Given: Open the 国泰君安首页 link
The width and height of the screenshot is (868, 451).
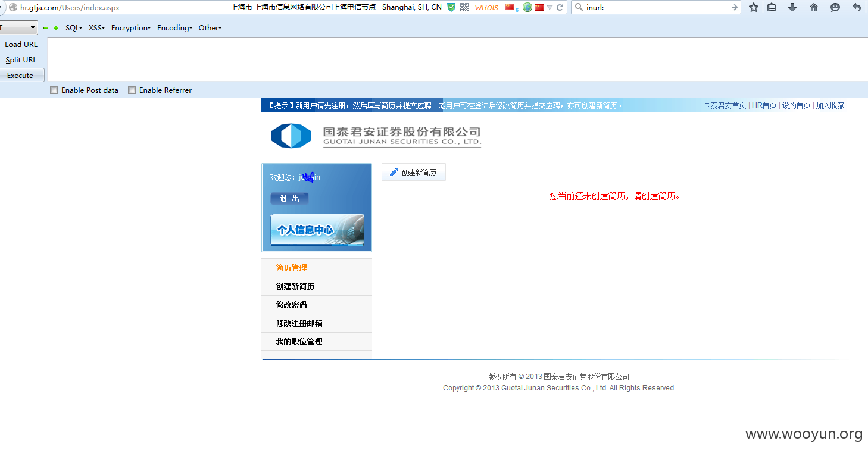Looking at the screenshot, I should coord(725,105).
